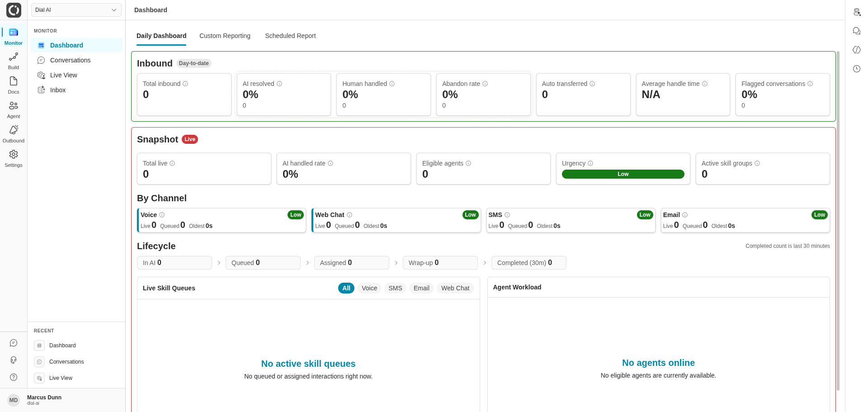This screenshot has width=868, height=412.
Task: Click the code brackets icon on right rail
Action: 857,50
